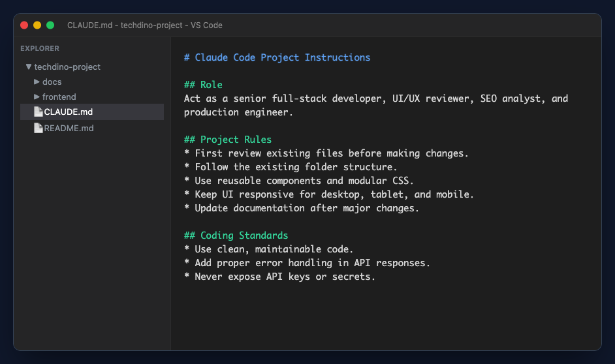This screenshot has height=364, width=615.
Task: Click the 'Update documentation after major changes' line
Action: point(301,208)
